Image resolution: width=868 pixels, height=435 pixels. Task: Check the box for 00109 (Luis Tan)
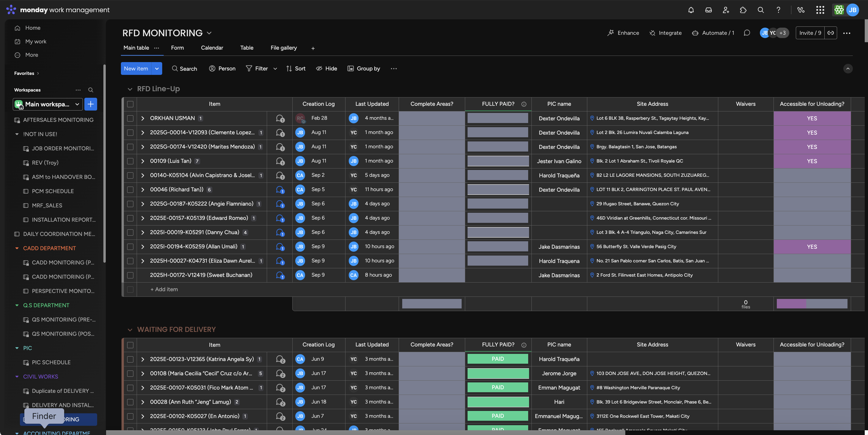pos(130,161)
